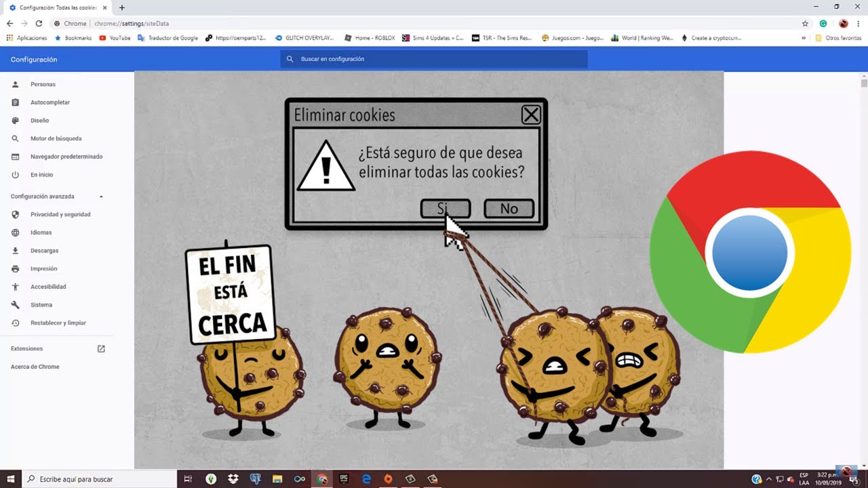Click the Extensiones external link icon
The width and height of the screenshot is (868, 488).
101,348
